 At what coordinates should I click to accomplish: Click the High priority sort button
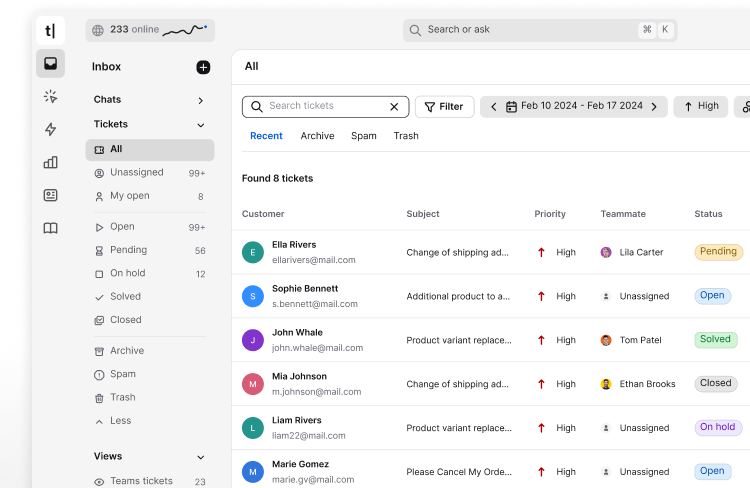[700, 107]
